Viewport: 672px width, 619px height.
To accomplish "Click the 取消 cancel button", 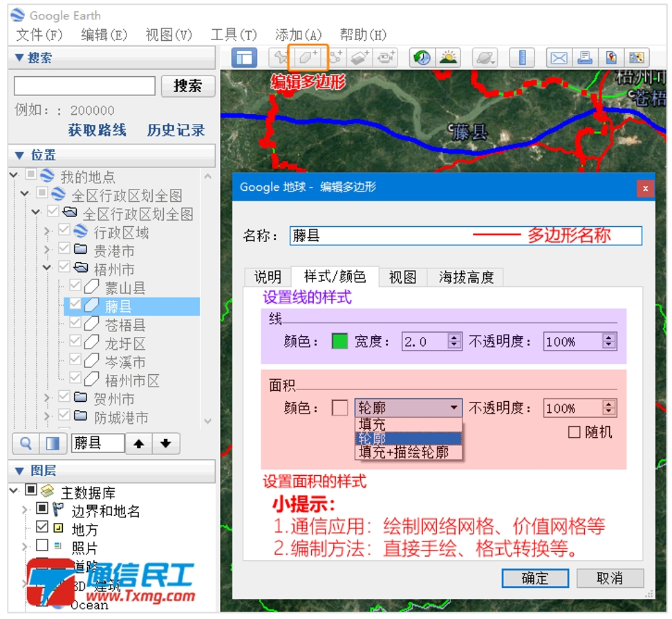I will point(610,578).
